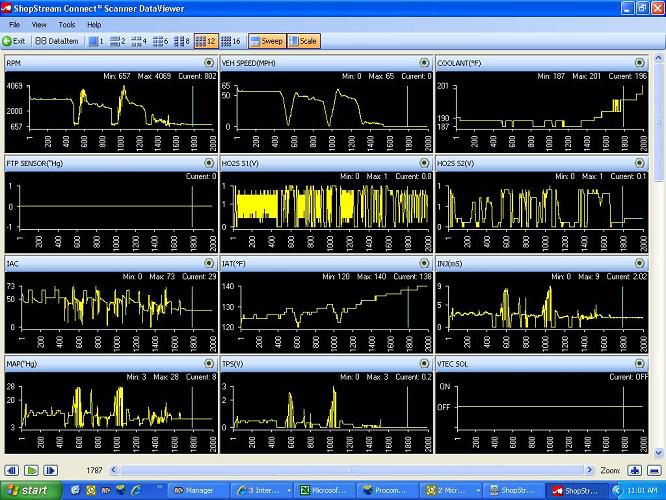Screen dimensions: 666x500
Task: Open the View menu
Action: point(39,25)
